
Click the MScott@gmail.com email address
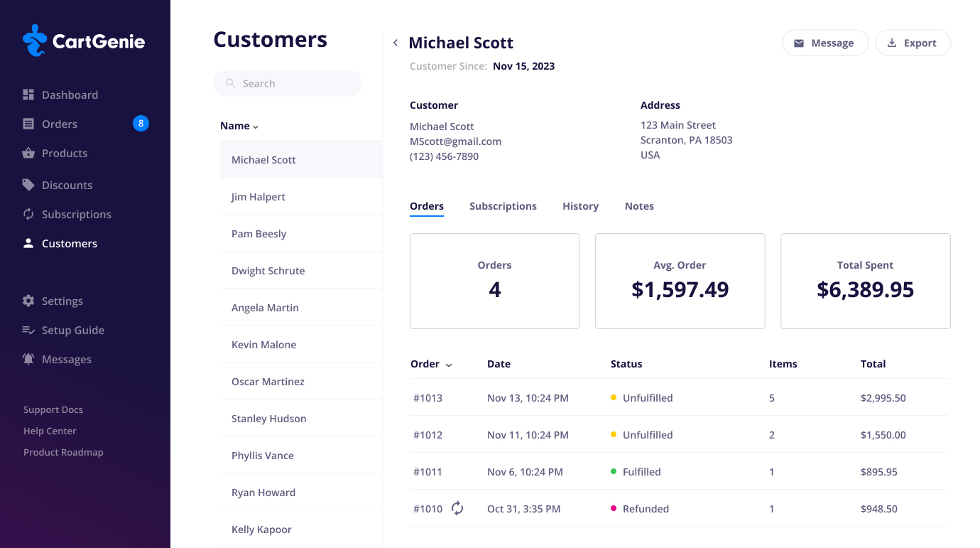pos(455,141)
